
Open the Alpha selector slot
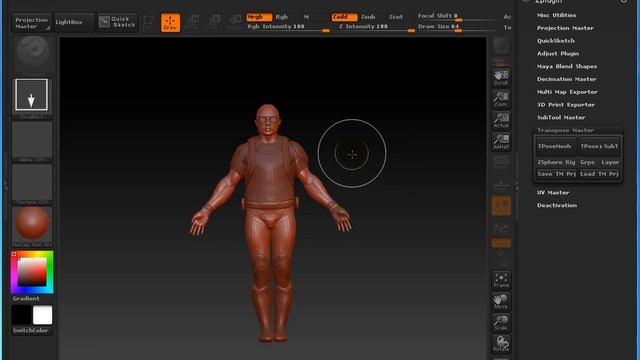point(32,141)
